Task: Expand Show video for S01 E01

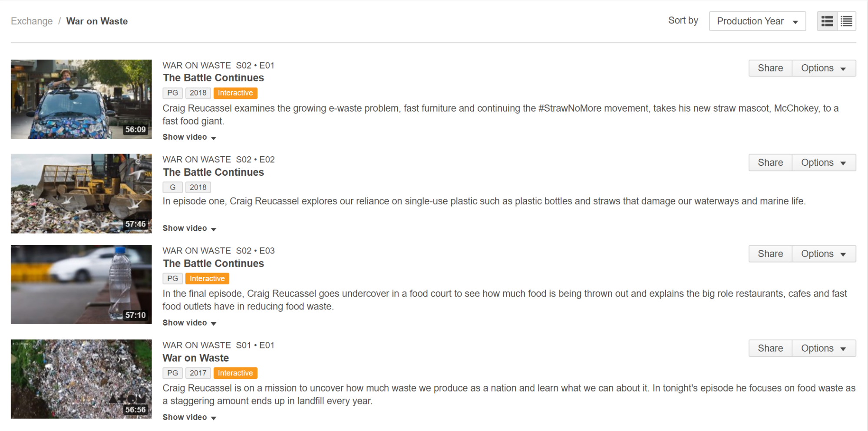Action: click(189, 418)
